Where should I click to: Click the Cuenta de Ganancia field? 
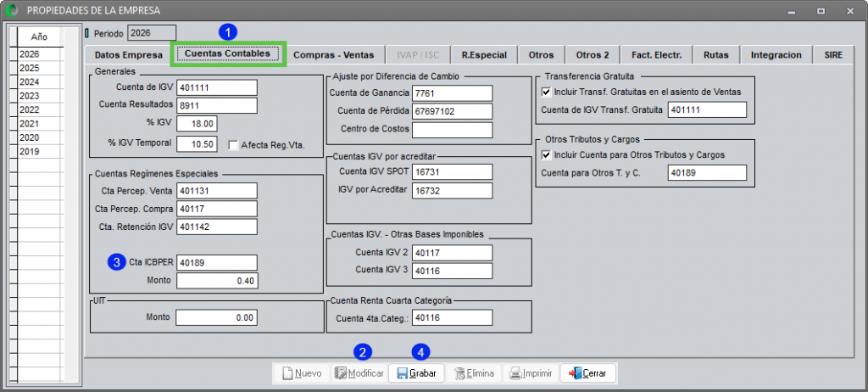coord(453,93)
